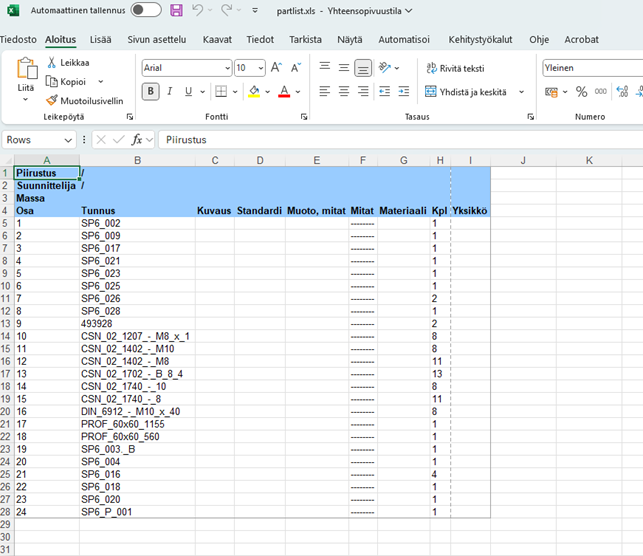Click the insert function fx icon
The image size is (643, 556).
tap(138, 140)
